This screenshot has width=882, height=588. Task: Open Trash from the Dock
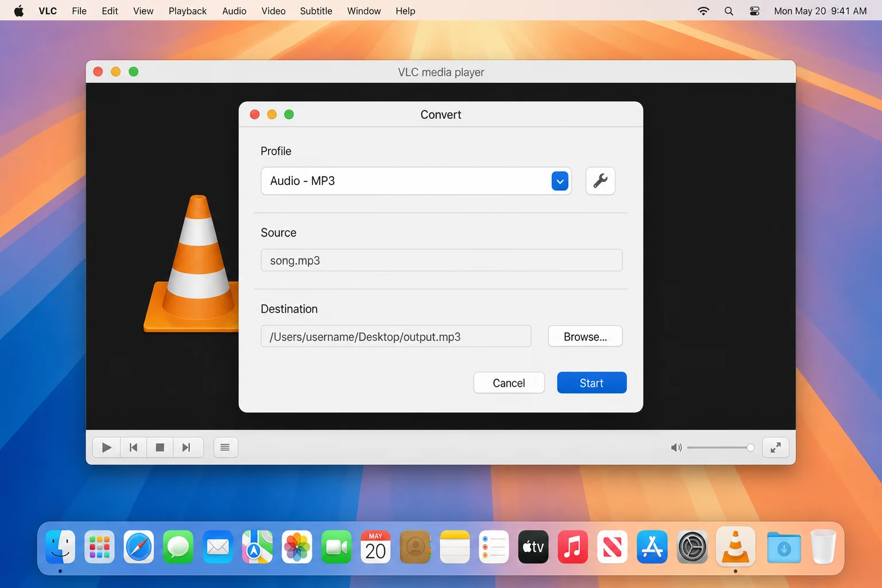pos(823,547)
